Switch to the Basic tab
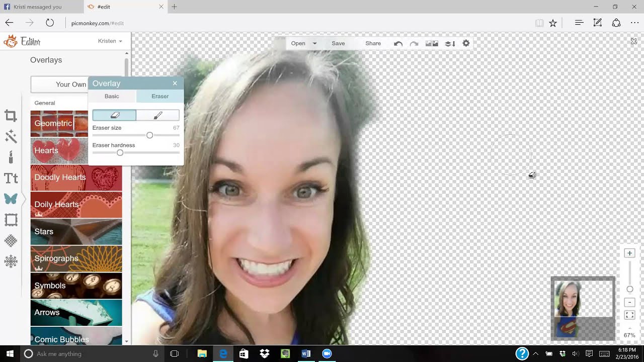 [112, 96]
